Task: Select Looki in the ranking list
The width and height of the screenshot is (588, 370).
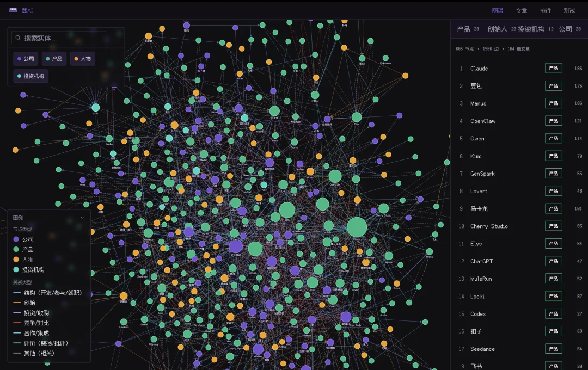Action: [x=519, y=296]
